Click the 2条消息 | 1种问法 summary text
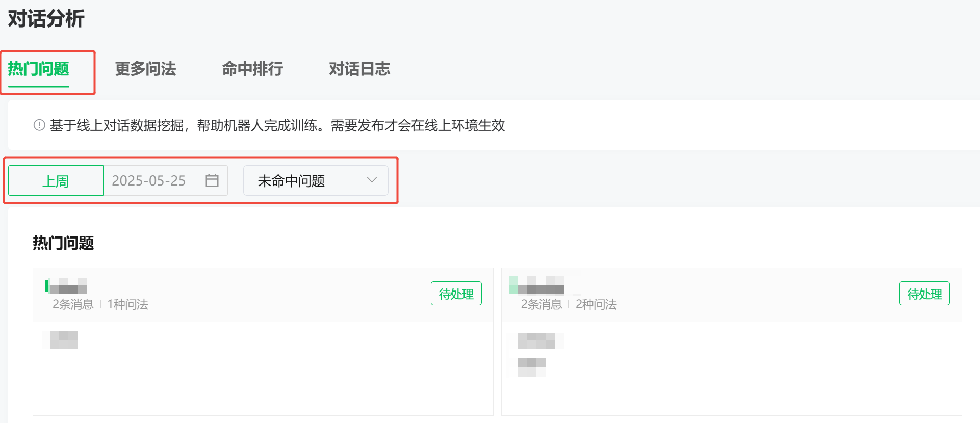Viewport: 980px width, 423px height. click(100, 305)
